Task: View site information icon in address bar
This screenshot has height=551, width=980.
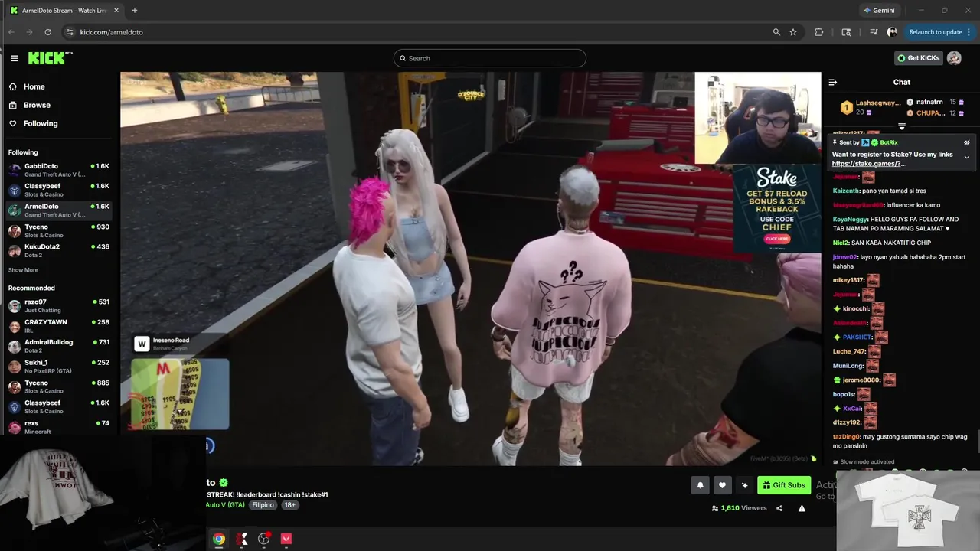Action: tap(70, 32)
